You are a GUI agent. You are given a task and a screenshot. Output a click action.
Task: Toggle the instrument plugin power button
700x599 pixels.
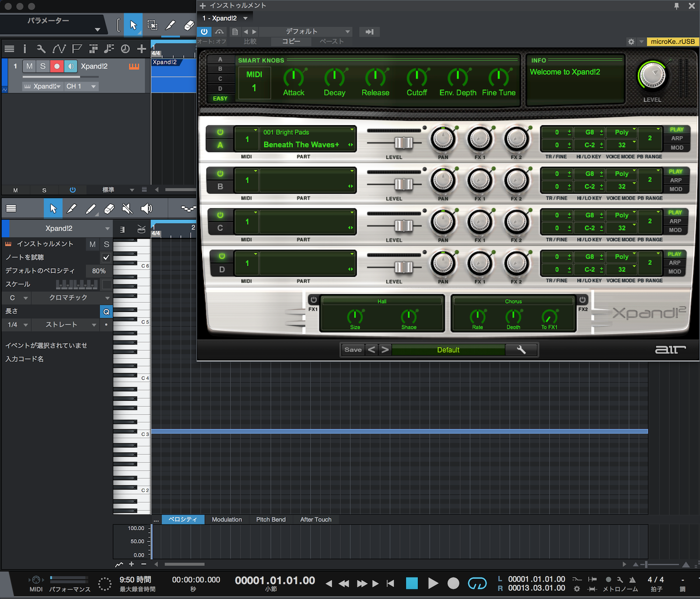204,32
